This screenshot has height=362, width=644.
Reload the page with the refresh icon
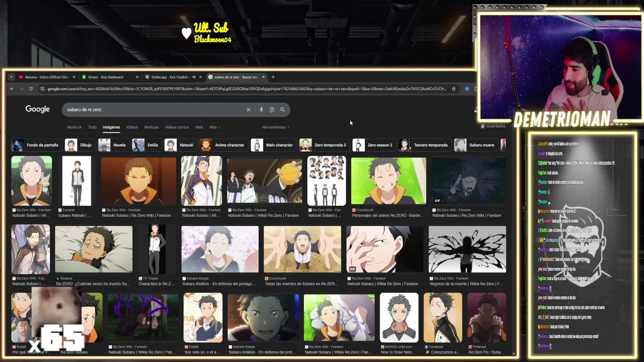click(x=31, y=89)
